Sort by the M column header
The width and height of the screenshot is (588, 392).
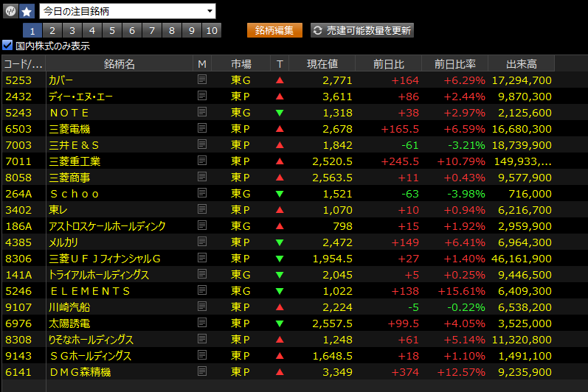[202, 64]
